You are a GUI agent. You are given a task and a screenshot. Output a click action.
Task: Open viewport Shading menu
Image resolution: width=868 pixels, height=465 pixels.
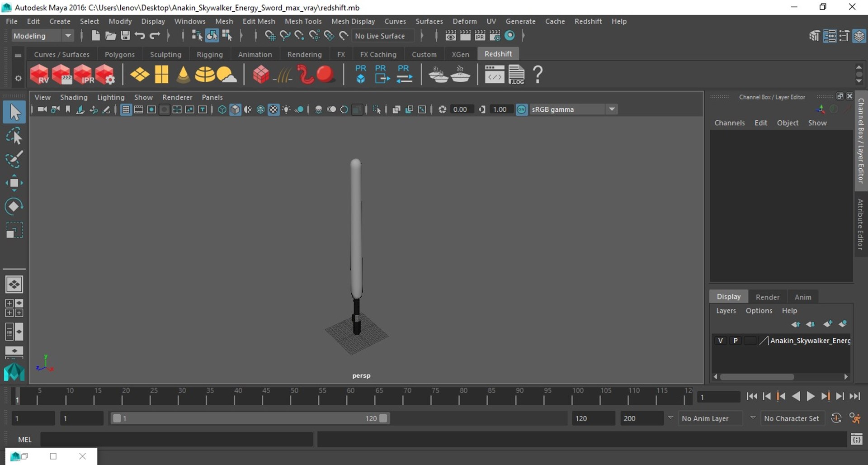pos(74,97)
